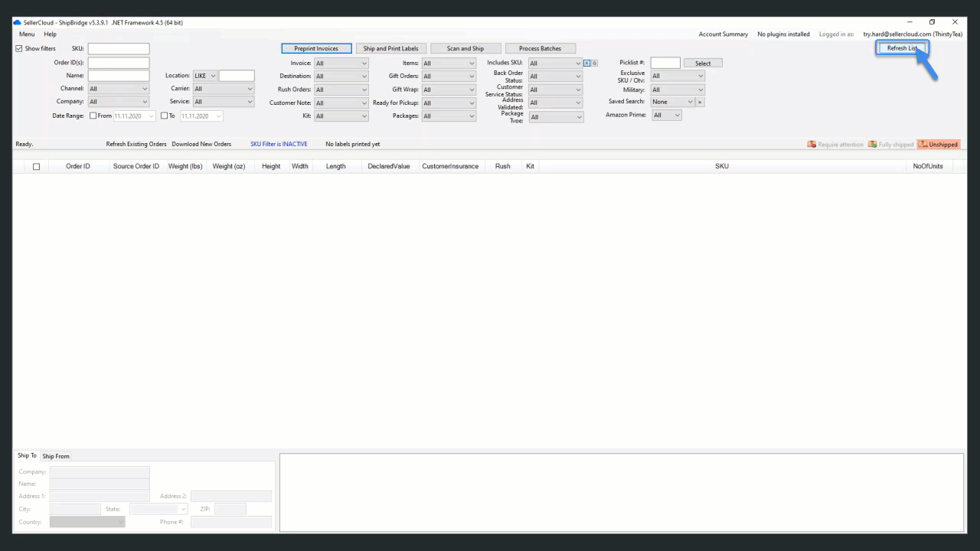The width and height of the screenshot is (980, 551).
Task: Click into the Order ID(s) field
Action: click(119, 63)
